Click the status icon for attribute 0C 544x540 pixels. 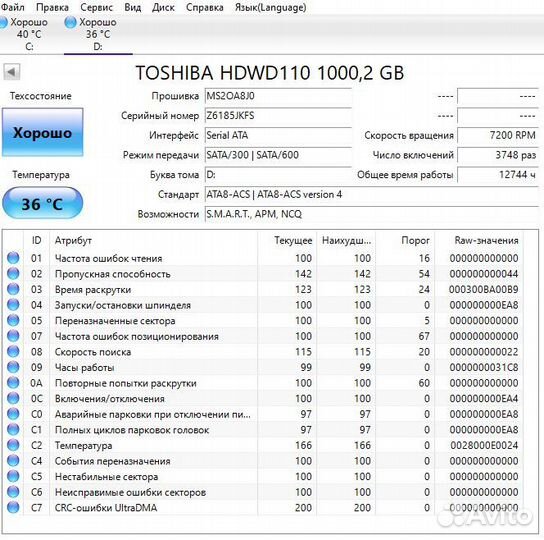(13, 398)
